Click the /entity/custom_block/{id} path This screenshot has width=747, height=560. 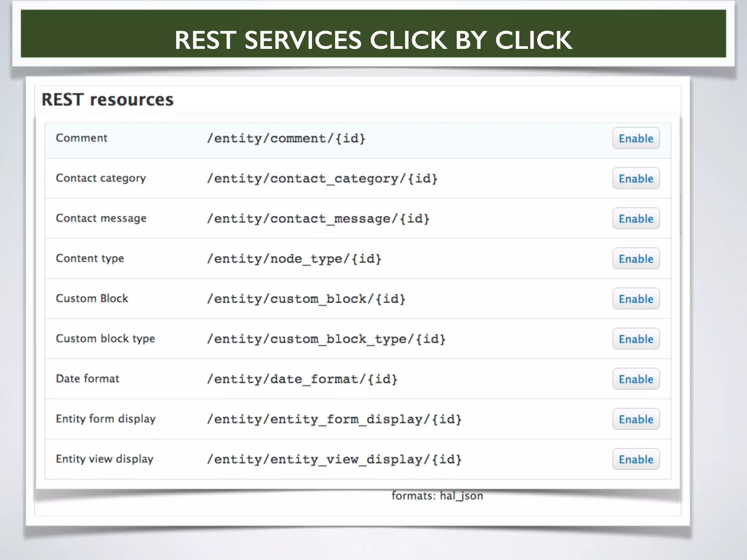(x=306, y=299)
